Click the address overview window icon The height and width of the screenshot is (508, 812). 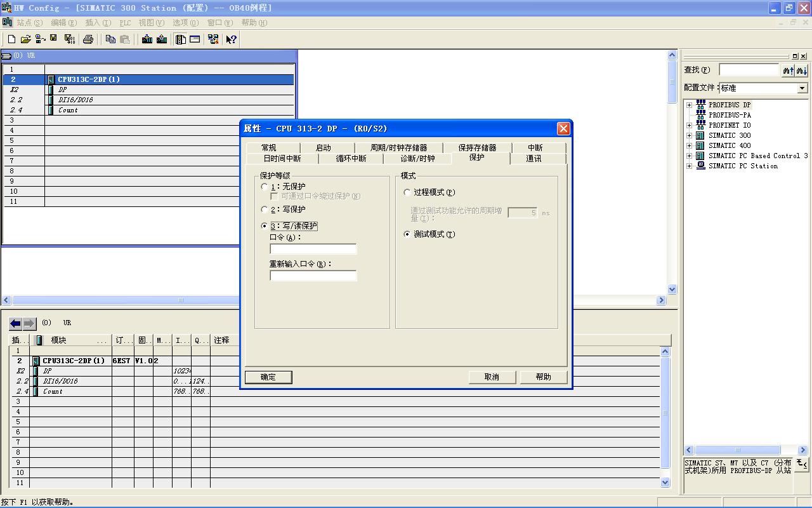coord(195,39)
